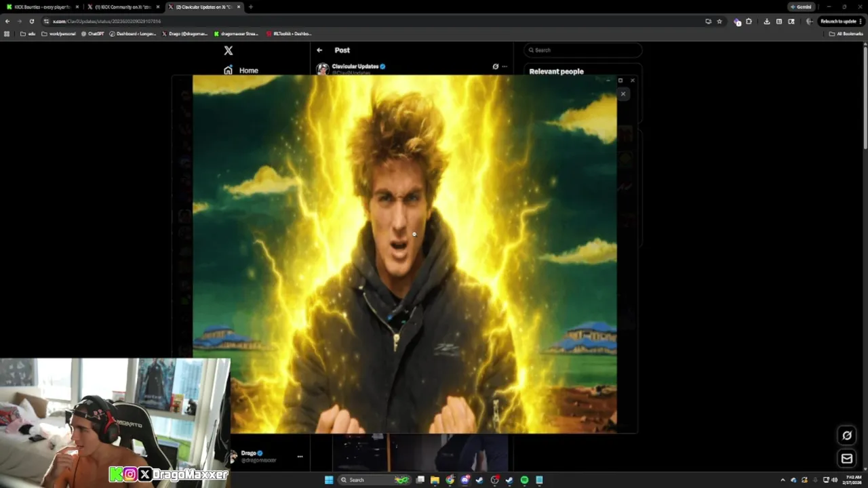Open the Grok icon on the post header
868x488 pixels.
495,66
